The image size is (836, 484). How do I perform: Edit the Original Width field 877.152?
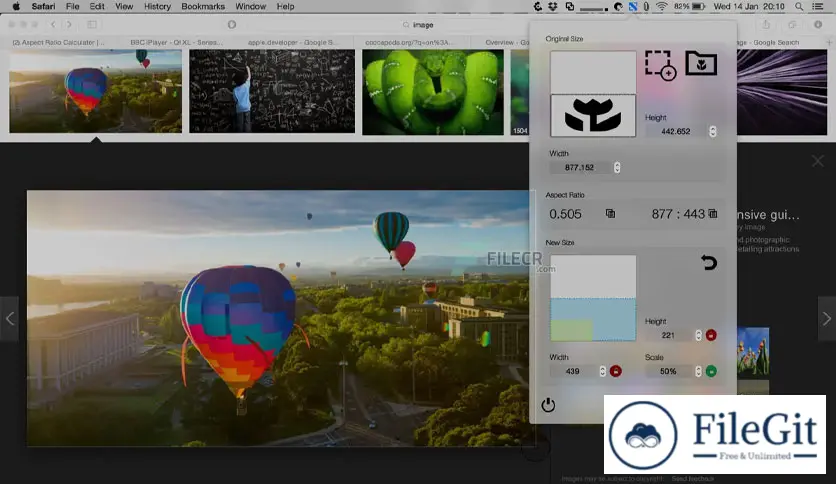[x=580, y=167]
